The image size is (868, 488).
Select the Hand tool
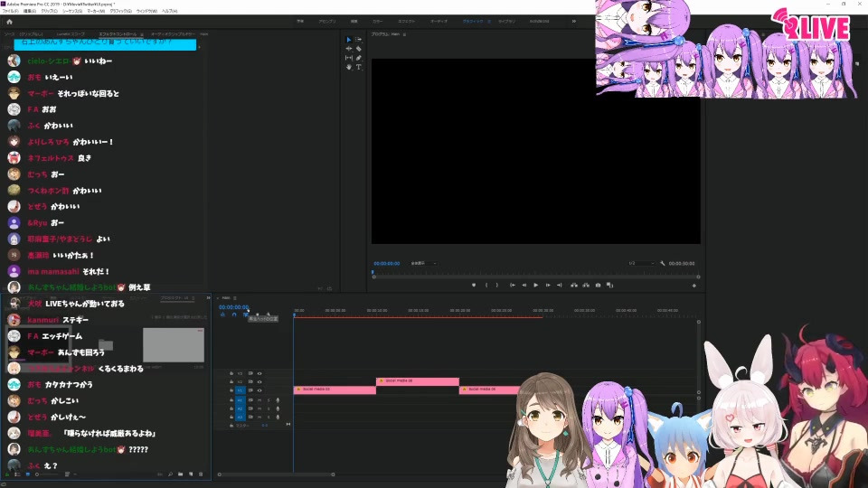tap(349, 67)
